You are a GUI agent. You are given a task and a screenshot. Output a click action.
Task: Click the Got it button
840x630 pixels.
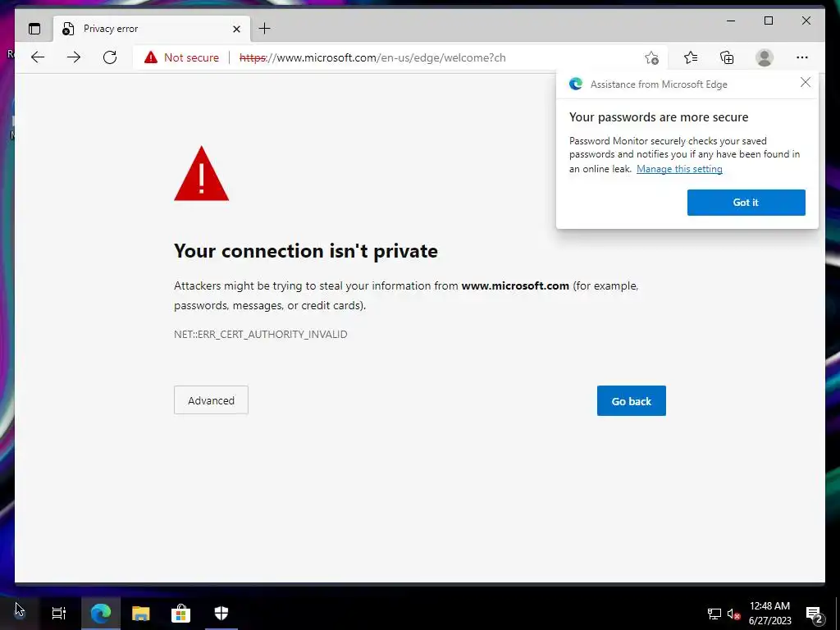(746, 203)
